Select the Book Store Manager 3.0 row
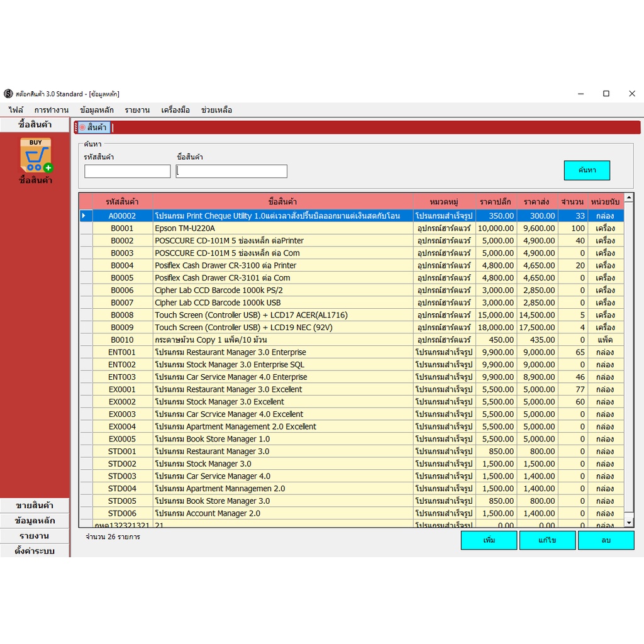This screenshot has height=644, width=644. click(352, 501)
